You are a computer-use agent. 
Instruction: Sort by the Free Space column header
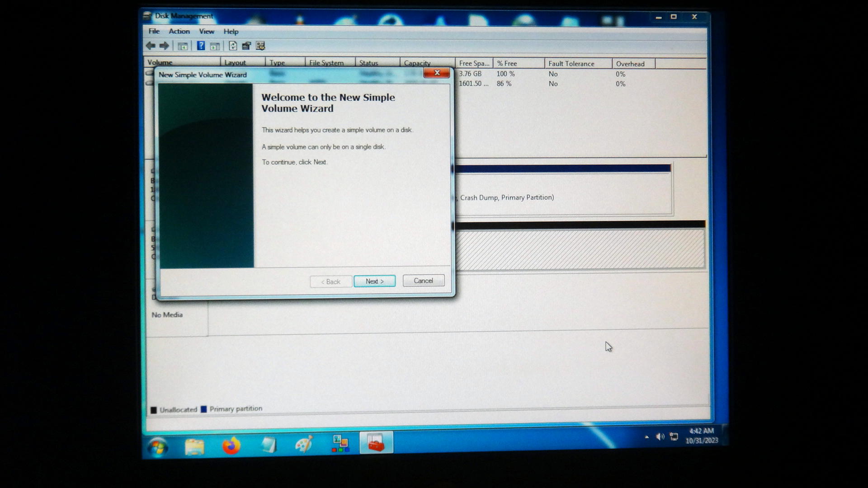(x=474, y=63)
